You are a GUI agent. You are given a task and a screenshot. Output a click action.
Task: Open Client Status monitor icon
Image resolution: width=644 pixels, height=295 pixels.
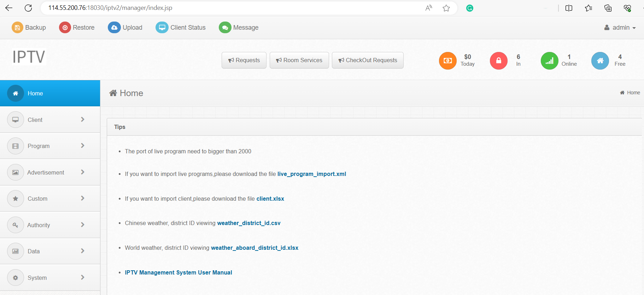tap(162, 28)
